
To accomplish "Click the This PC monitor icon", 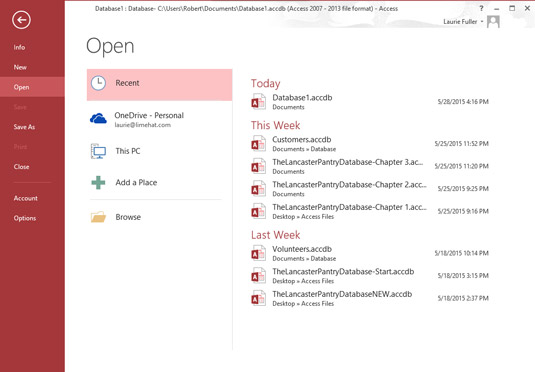I will (x=98, y=151).
